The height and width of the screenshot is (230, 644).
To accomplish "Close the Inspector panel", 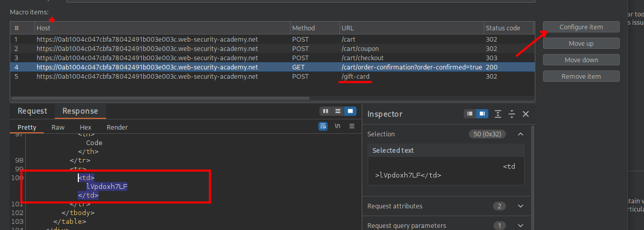I will click(526, 114).
